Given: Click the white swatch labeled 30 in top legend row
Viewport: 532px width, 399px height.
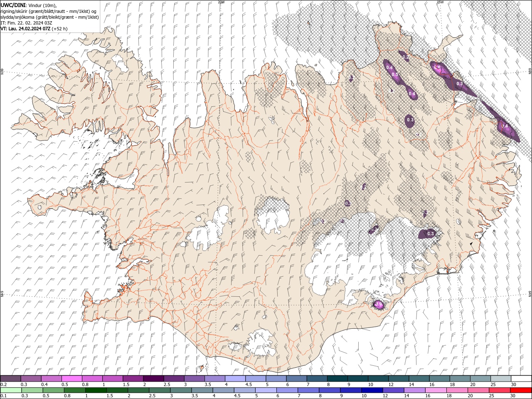Looking at the screenshot, I should coord(521,379).
